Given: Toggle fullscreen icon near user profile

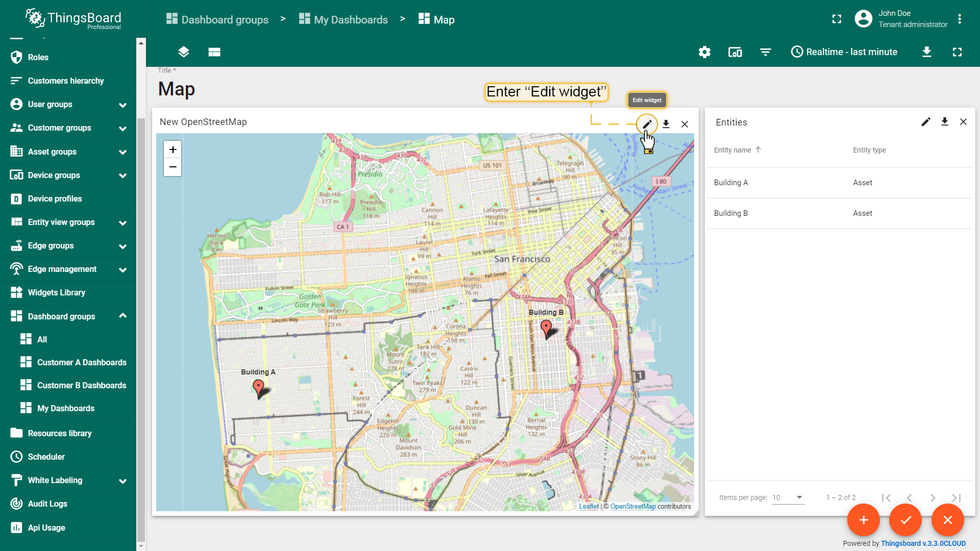Looking at the screenshot, I should coord(837,19).
